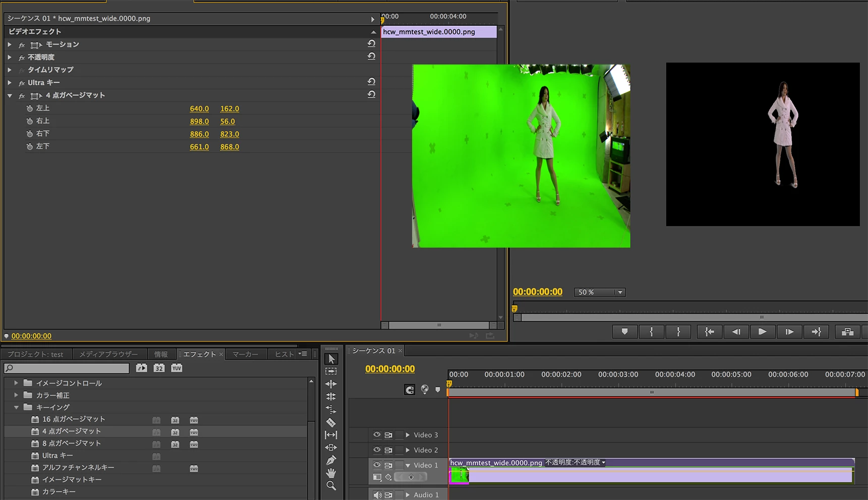Filter effects by 32-bit color icon
The width and height of the screenshot is (868, 500).
point(159,368)
